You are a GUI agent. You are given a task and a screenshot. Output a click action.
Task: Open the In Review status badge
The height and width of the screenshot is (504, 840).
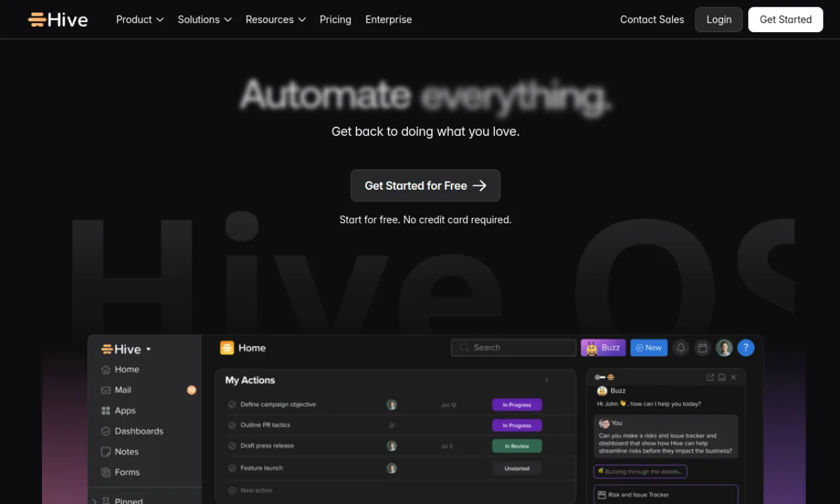(x=517, y=446)
